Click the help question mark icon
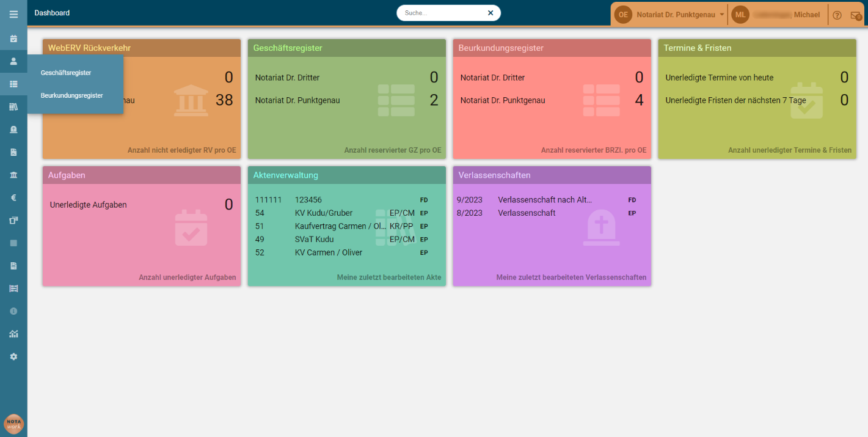This screenshot has width=868, height=437. point(837,15)
